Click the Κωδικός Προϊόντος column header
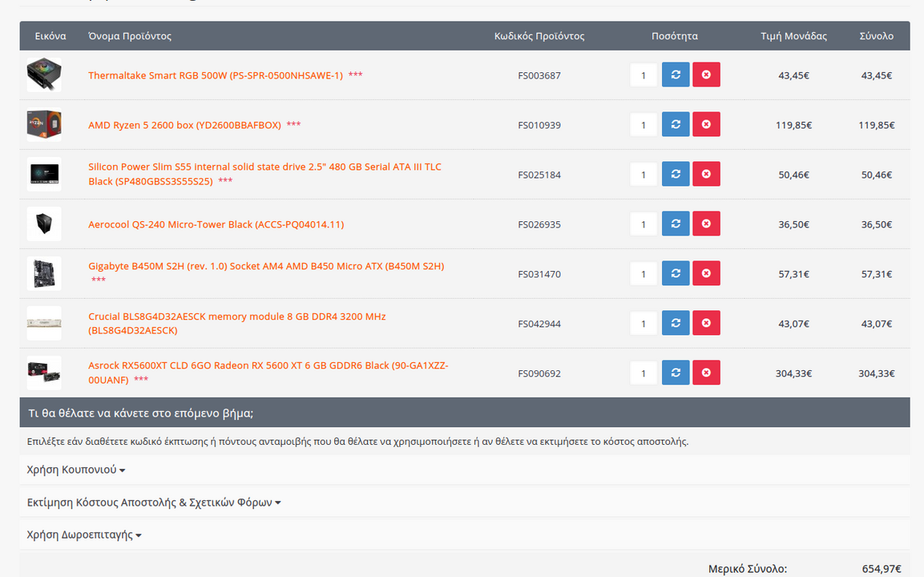The width and height of the screenshot is (924, 577). click(x=539, y=36)
